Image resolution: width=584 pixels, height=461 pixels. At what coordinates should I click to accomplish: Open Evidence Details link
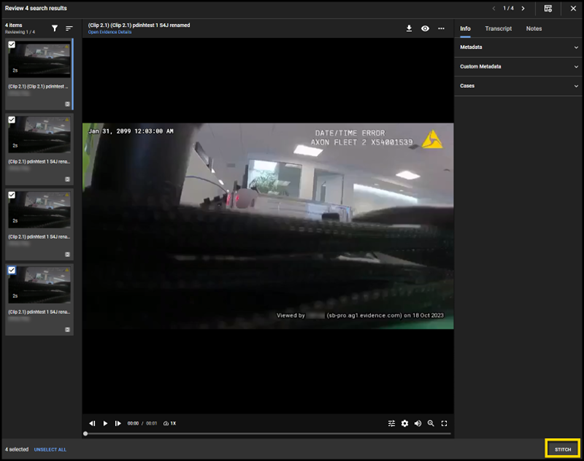coord(110,32)
